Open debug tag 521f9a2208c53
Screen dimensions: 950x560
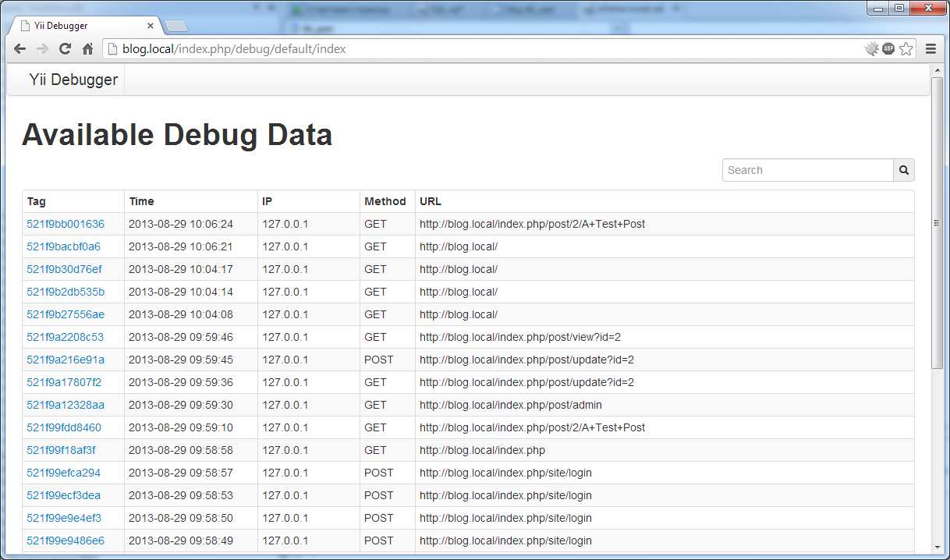pyautogui.click(x=66, y=337)
